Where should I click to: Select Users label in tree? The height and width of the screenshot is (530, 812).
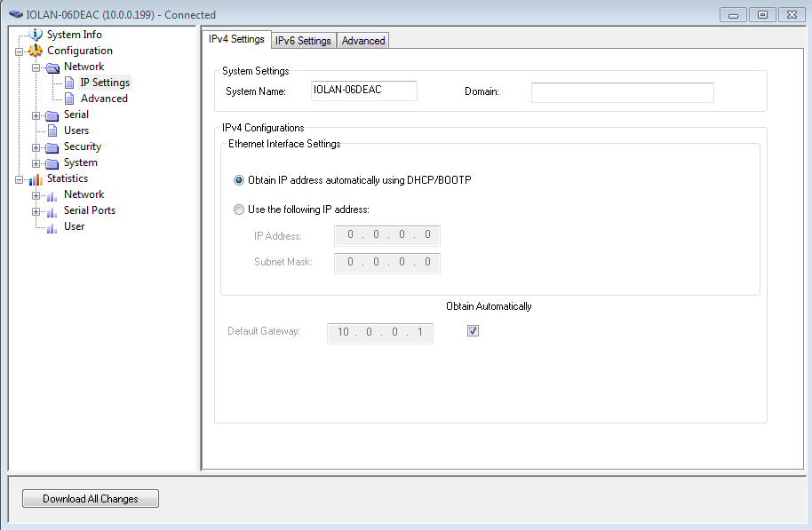76,131
